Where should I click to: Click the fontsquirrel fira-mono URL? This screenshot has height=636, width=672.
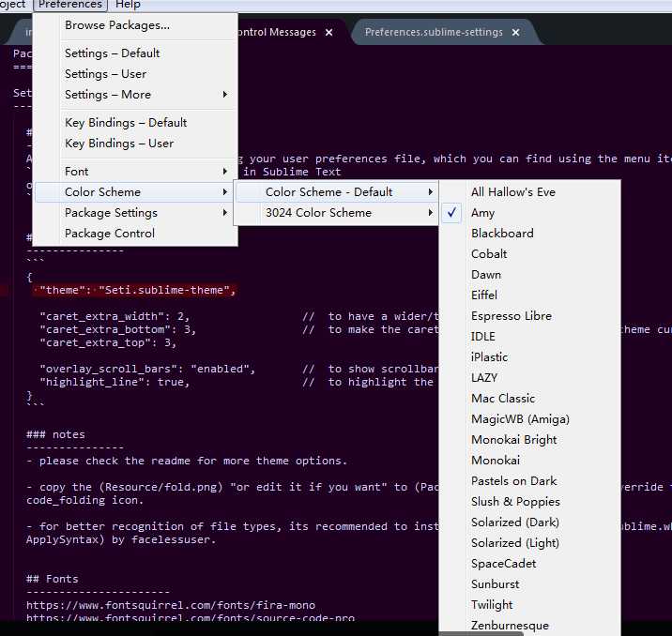tap(171, 605)
